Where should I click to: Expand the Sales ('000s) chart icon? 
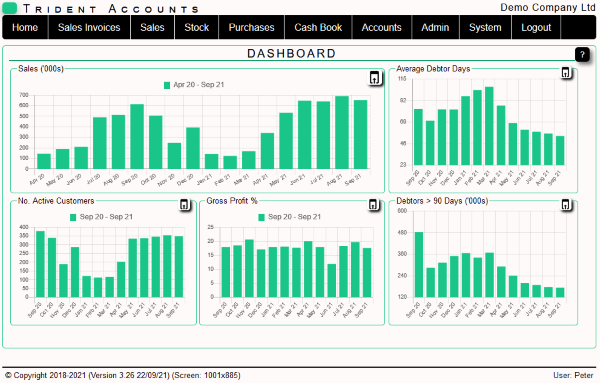click(x=375, y=78)
